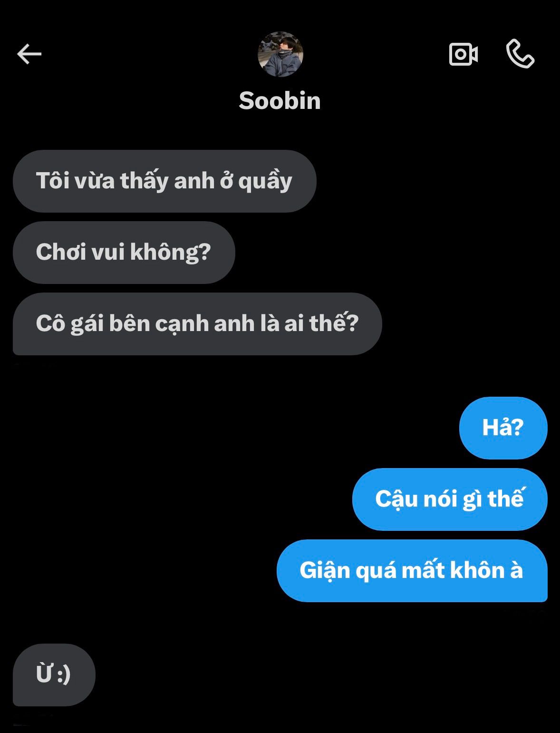Return to the conversations list
560x733 pixels.
(x=29, y=54)
